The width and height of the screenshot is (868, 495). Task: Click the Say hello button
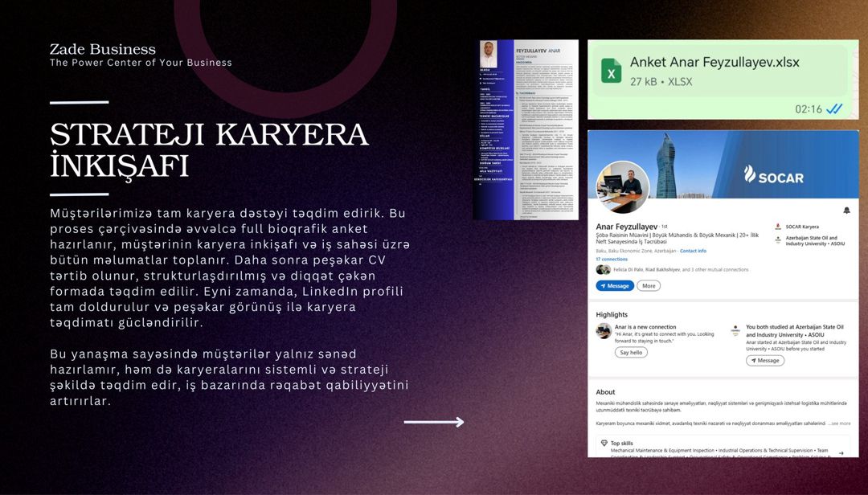click(x=631, y=352)
